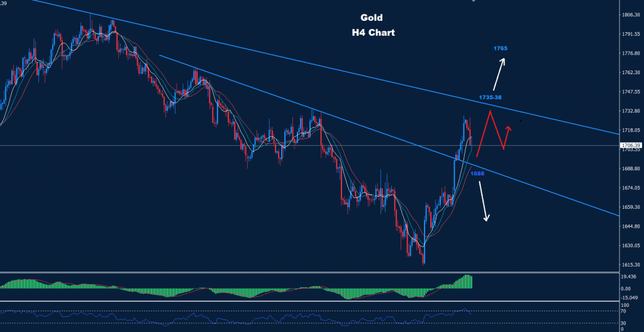
Task: Click the 1806.30 price axis label
Action: point(631,15)
